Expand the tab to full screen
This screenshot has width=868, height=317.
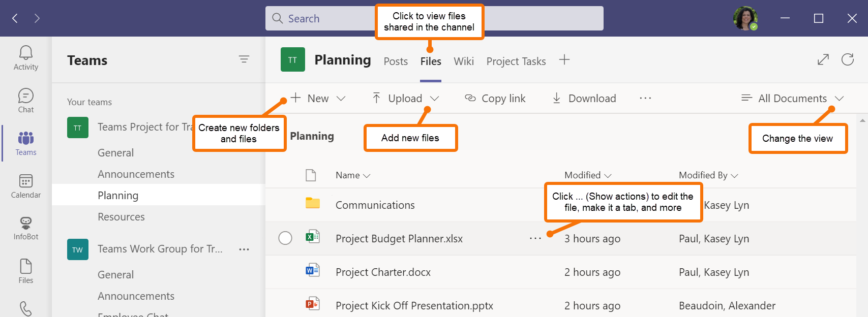[x=823, y=59]
